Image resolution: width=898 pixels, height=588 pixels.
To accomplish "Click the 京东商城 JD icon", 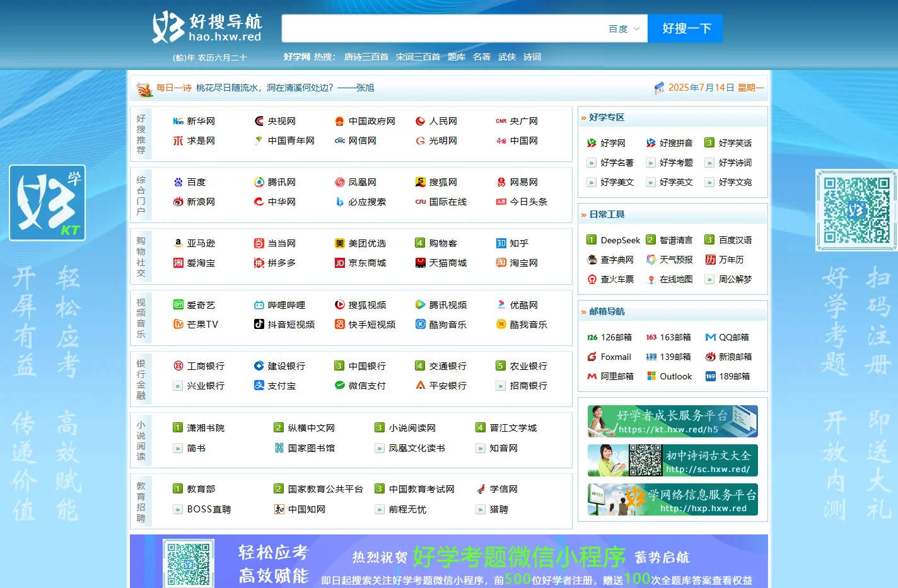I will 340,263.
